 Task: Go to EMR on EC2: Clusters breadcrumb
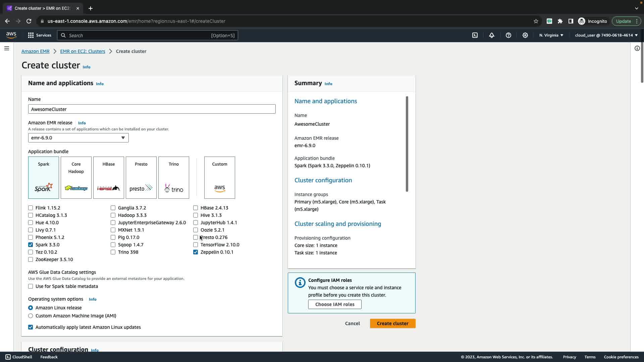(83, 51)
